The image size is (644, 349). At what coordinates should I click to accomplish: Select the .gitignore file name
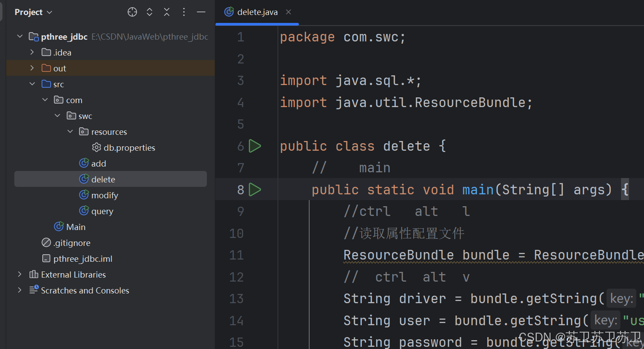coord(72,243)
